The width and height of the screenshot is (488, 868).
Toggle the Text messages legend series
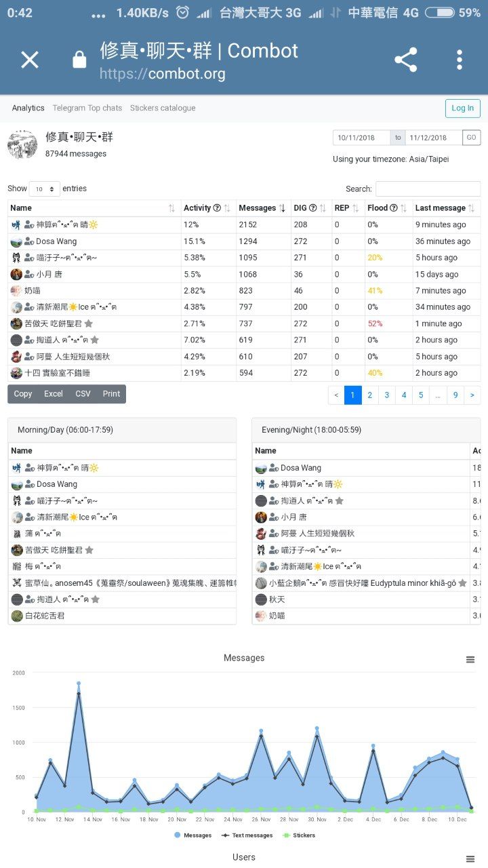tap(248, 835)
